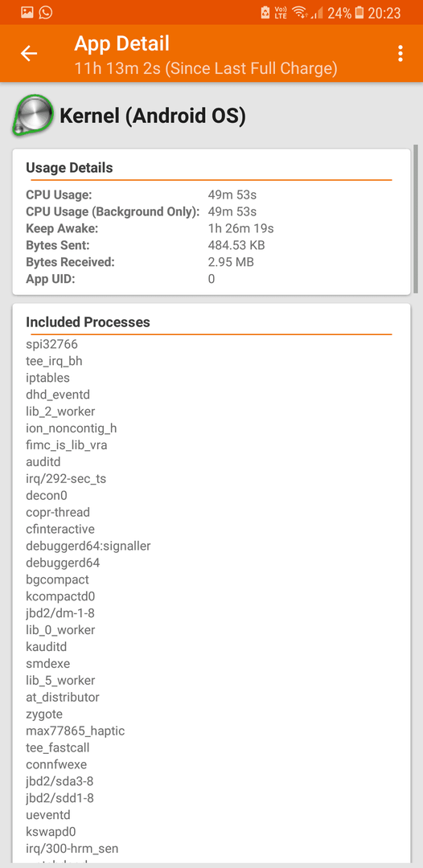The height and width of the screenshot is (868, 423).
Task: Tap the Wi-Fi status icon
Action: (x=299, y=12)
